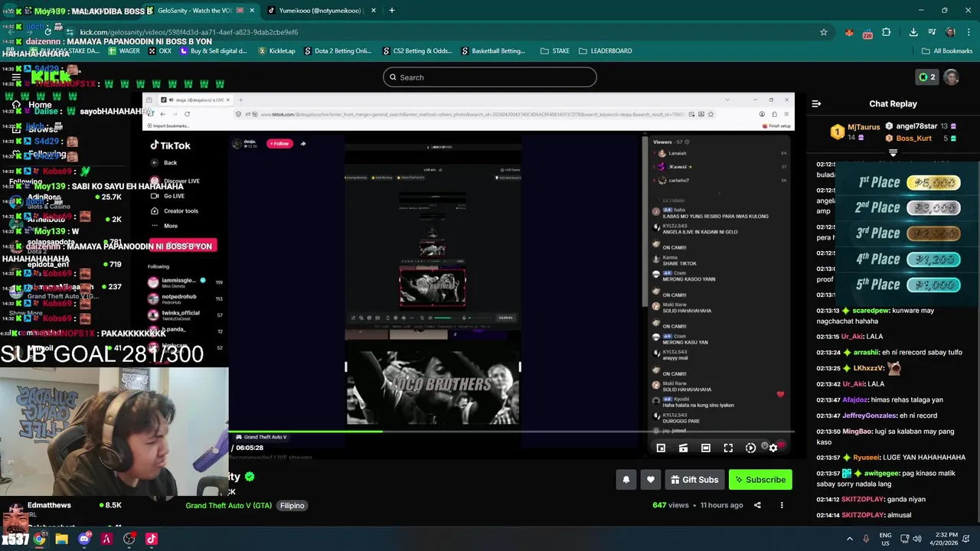Open the Windows notification center icon
The width and height of the screenshot is (980, 551).
tap(967, 539)
